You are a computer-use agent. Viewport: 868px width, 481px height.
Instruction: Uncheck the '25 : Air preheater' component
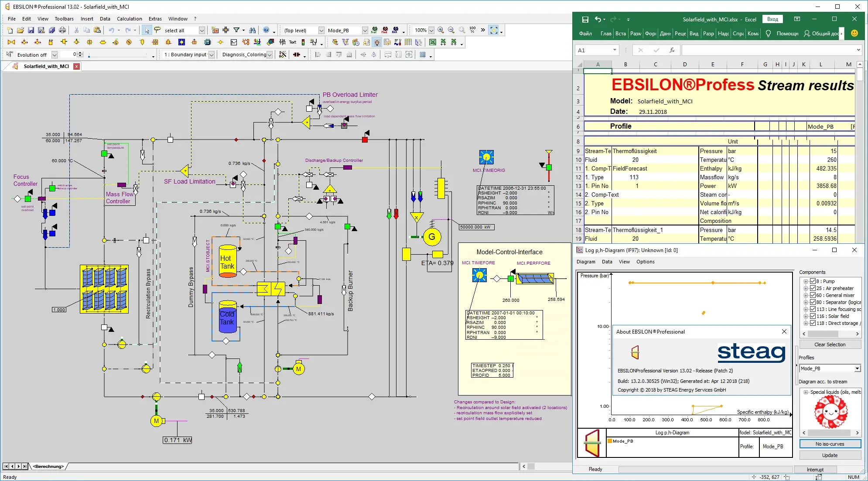[x=813, y=288]
